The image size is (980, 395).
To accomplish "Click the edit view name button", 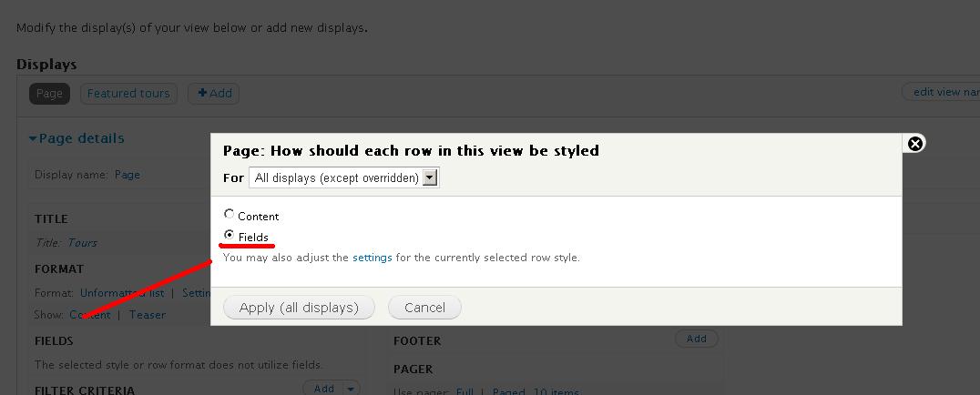I will click(943, 92).
